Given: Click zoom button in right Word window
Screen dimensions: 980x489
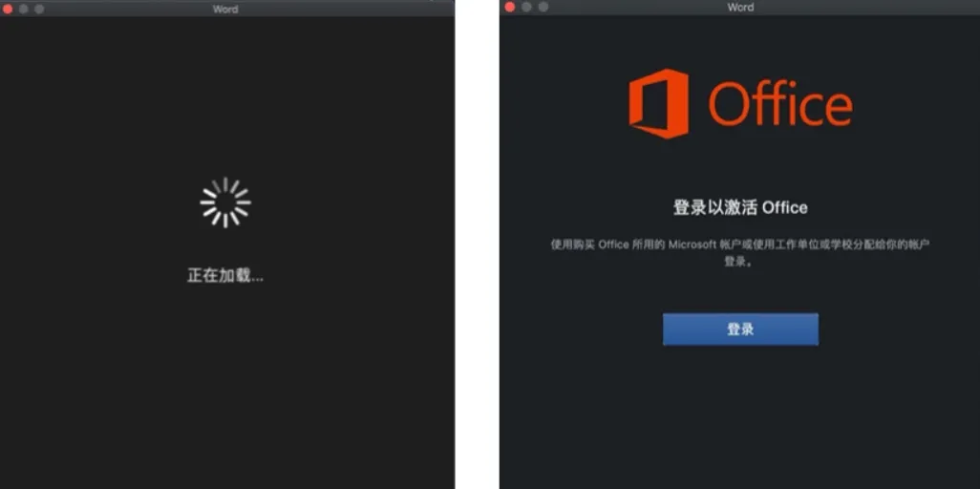Looking at the screenshot, I should (543, 7).
